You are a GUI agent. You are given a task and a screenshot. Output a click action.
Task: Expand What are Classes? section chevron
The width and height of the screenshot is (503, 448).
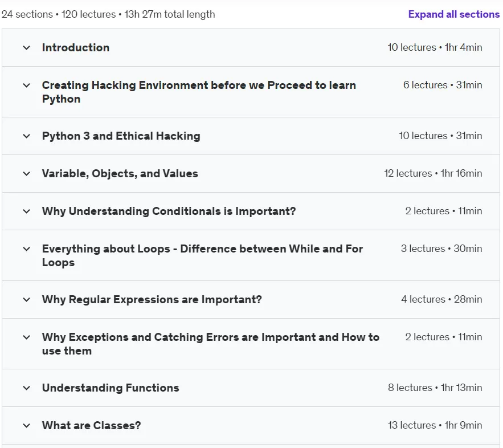click(27, 426)
